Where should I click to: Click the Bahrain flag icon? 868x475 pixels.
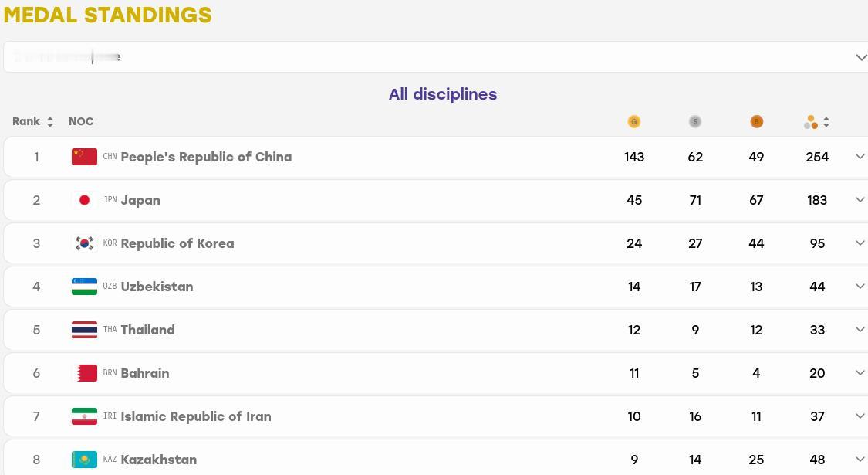pos(84,373)
